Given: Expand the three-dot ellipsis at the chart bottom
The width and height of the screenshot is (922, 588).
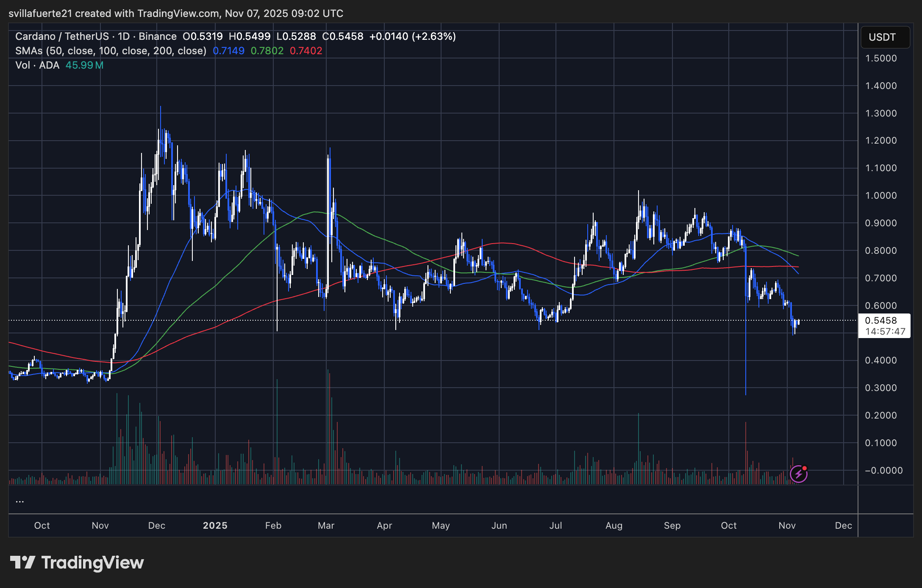Looking at the screenshot, I should click(x=19, y=501).
